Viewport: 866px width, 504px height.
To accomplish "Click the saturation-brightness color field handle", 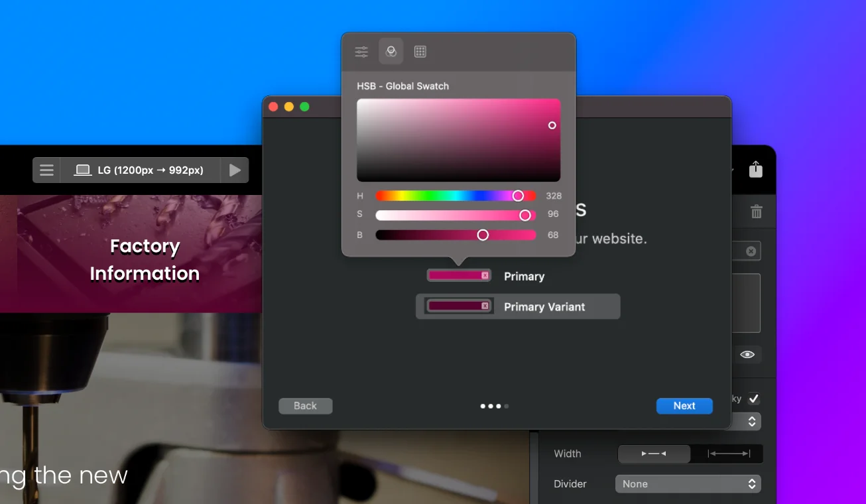I will click(552, 125).
